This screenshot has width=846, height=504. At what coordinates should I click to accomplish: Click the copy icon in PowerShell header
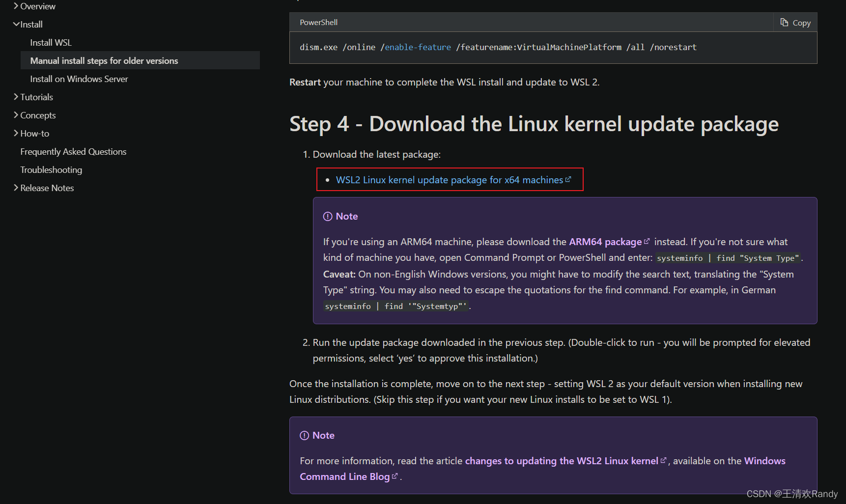784,23
